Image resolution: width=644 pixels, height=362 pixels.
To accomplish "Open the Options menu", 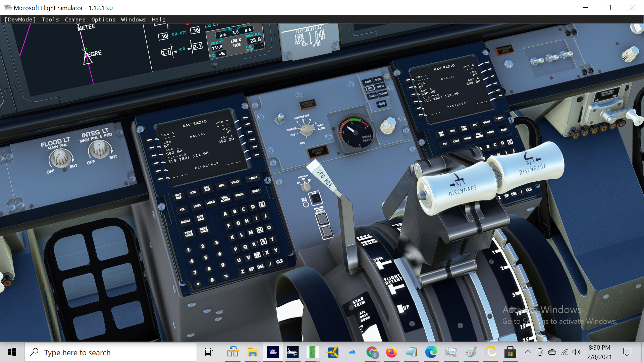I will (103, 19).
